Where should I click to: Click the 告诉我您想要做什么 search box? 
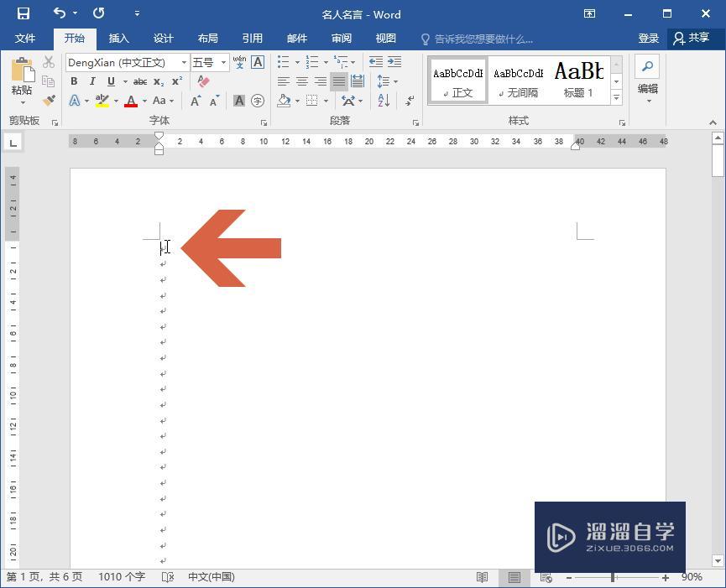coord(477,39)
